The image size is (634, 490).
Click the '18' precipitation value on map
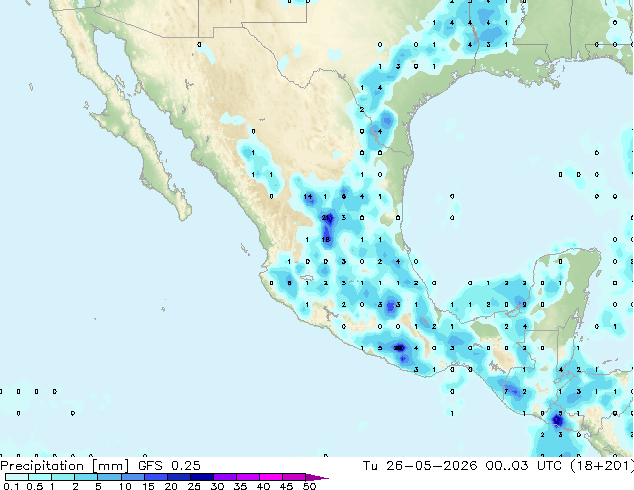(326, 239)
